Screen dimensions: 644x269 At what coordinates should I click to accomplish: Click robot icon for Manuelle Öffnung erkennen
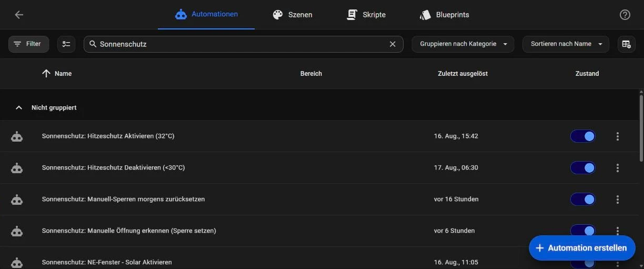click(17, 231)
